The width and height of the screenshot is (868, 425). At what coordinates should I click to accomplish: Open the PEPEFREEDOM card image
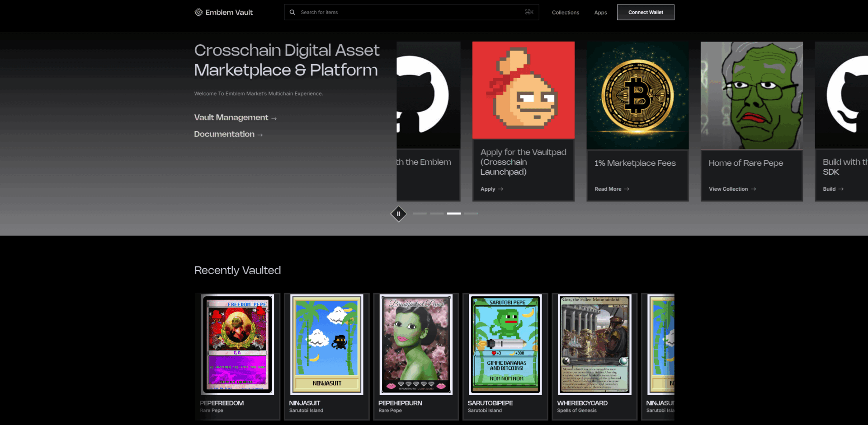237,345
